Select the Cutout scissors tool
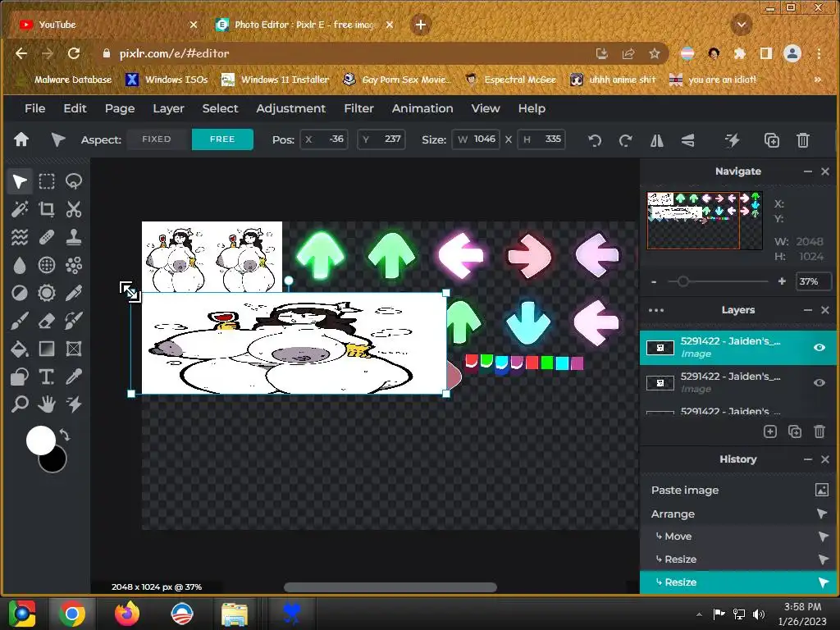This screenshot has width=840, height=630. [x=73, y=209]
